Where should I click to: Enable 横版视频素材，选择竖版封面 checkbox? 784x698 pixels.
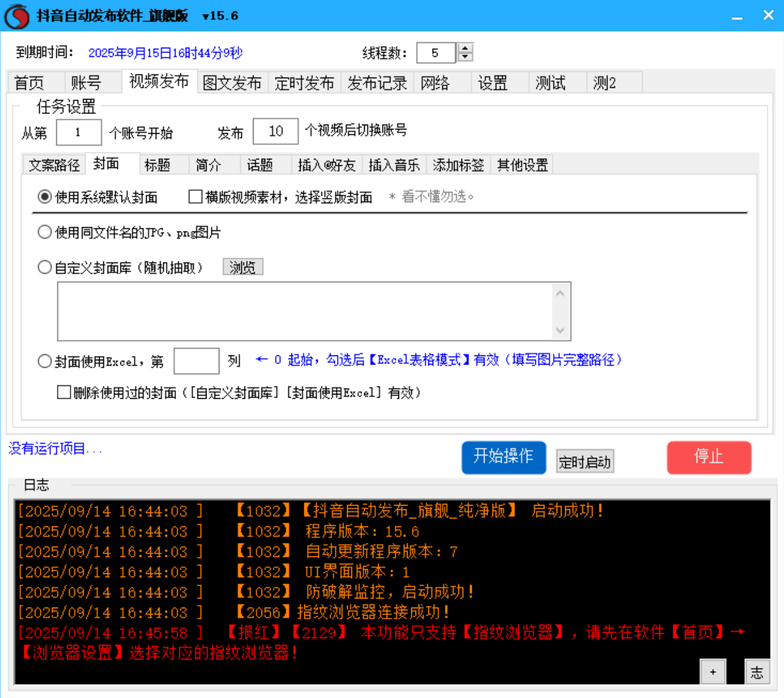194,196
